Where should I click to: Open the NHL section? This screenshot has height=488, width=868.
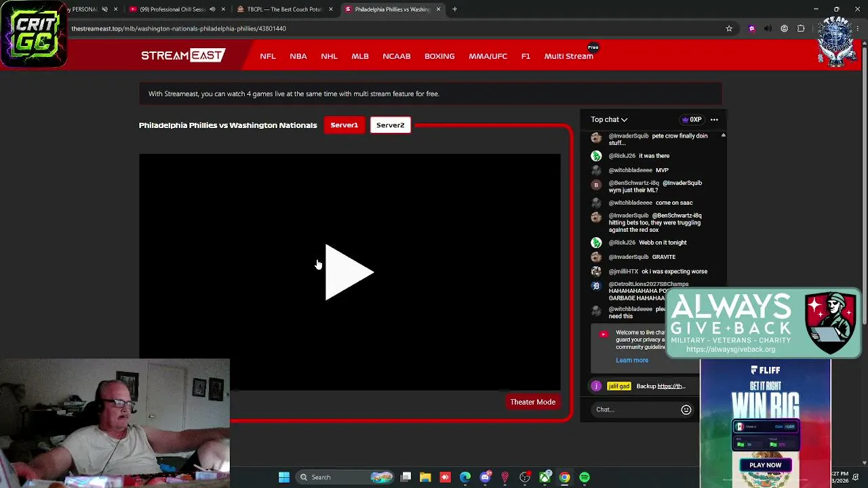[329, 56]
